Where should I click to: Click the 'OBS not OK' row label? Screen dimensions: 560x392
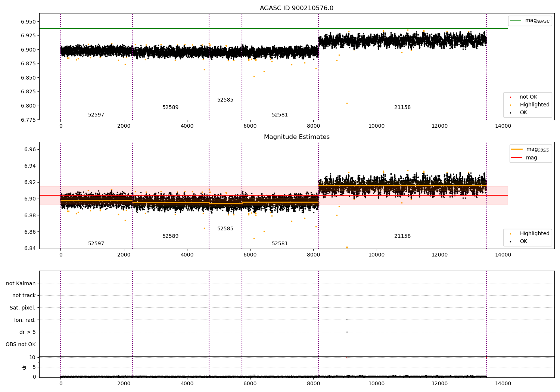coord(21,344)
